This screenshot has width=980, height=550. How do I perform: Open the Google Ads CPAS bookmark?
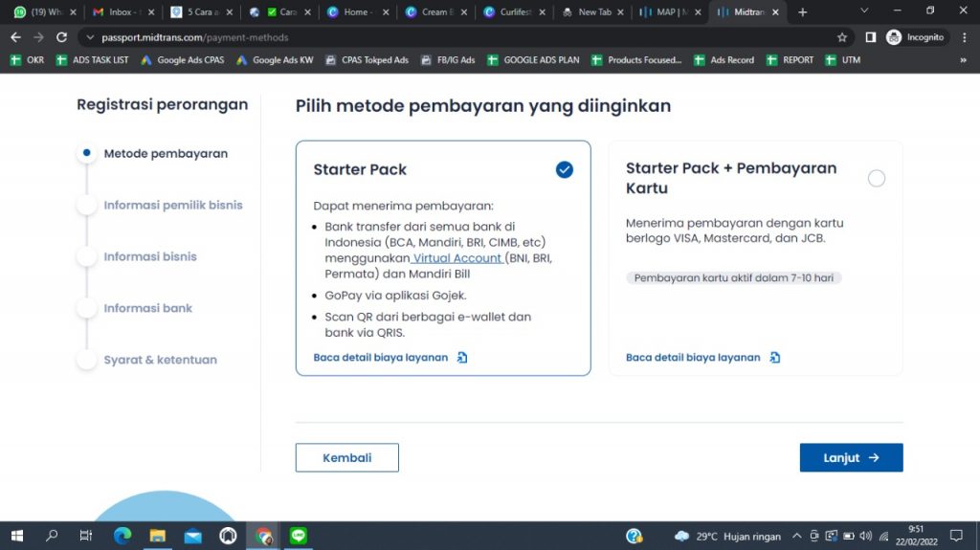(x=183, y=60)
